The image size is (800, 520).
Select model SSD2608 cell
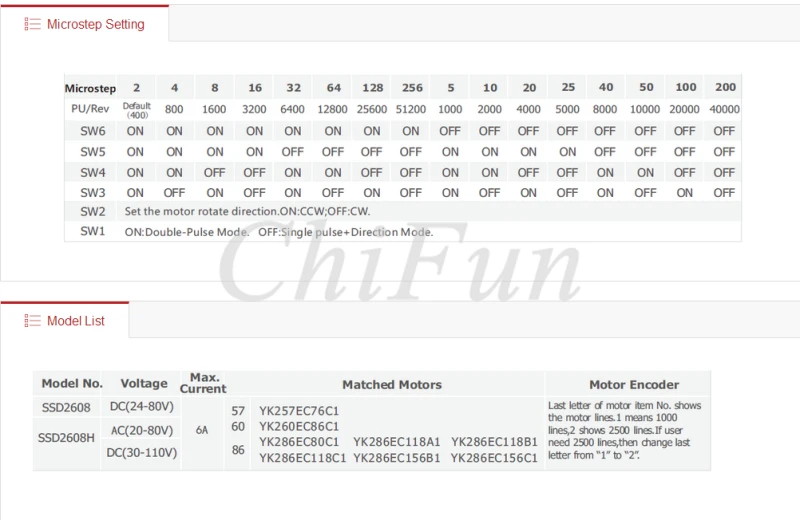(66, 408)
